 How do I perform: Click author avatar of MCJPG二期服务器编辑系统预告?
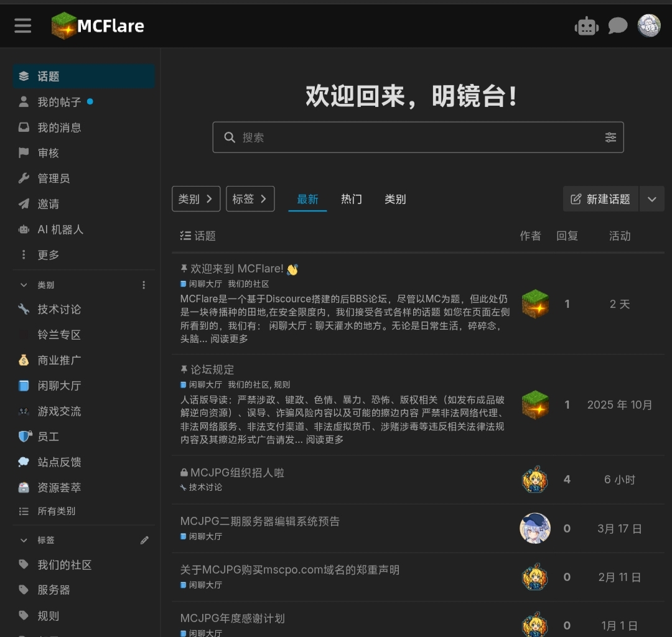pyautogui.click(x=535, y=528)
